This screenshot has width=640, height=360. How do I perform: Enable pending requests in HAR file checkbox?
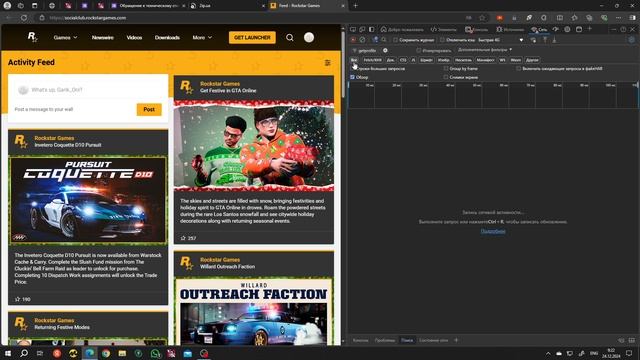coord(518,69)
